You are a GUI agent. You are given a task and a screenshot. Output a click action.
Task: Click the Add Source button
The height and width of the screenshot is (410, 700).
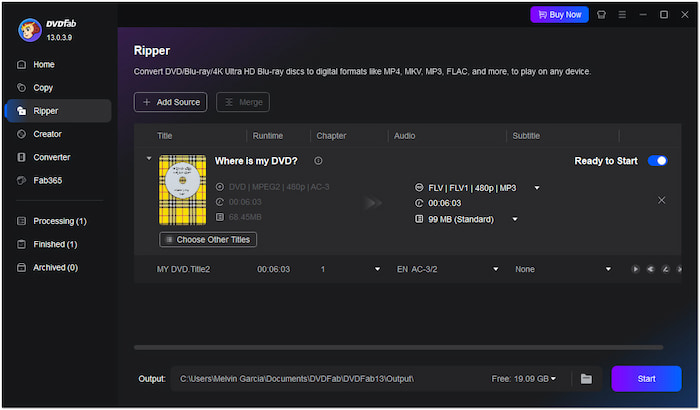[x=171, y=102]
